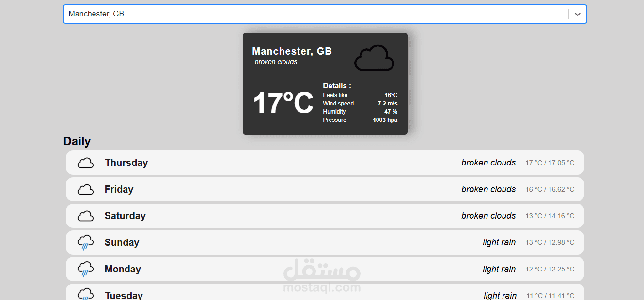644x300 pixels.
Task: Expand the Friday forecast row
Action: tap(325, 189)
